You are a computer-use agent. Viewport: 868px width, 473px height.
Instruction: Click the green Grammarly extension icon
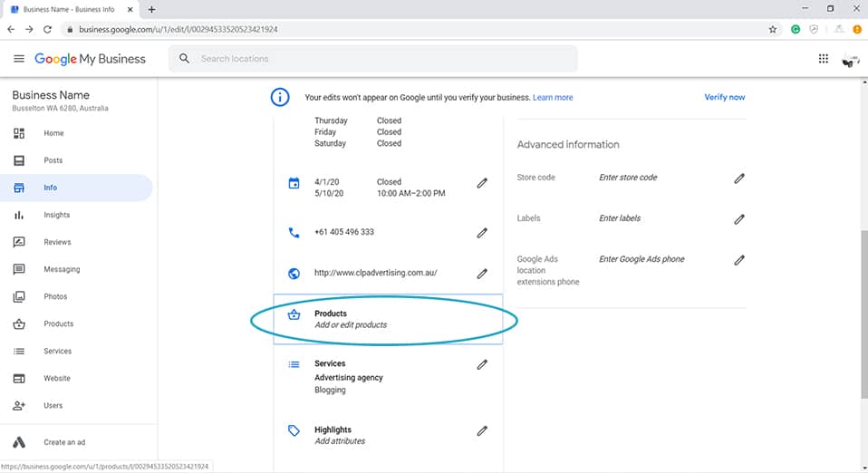(796, 29)
